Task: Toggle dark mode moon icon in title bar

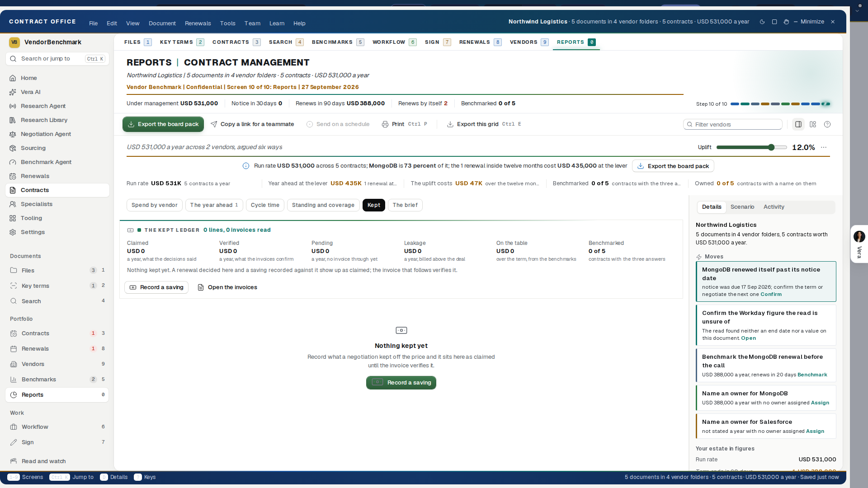Action: click(762, 22)
